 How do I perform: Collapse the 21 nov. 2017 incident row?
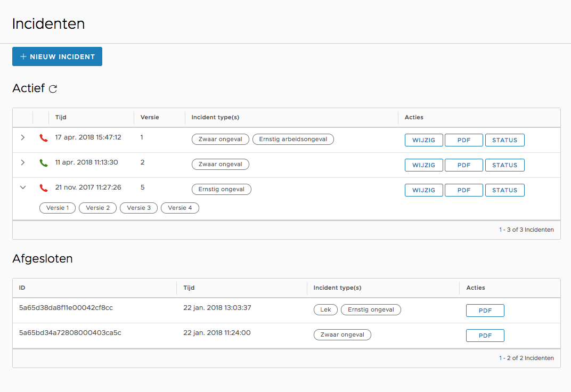click(22, 187)
